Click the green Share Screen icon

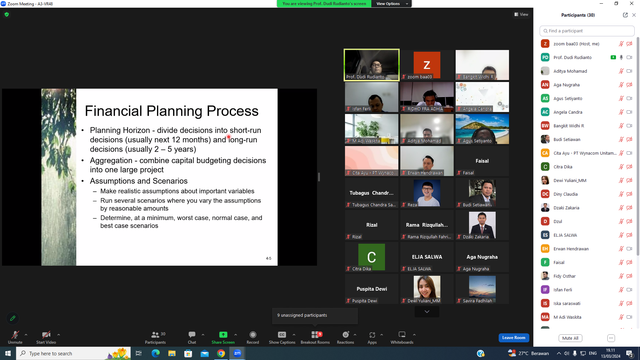(223, 335)
